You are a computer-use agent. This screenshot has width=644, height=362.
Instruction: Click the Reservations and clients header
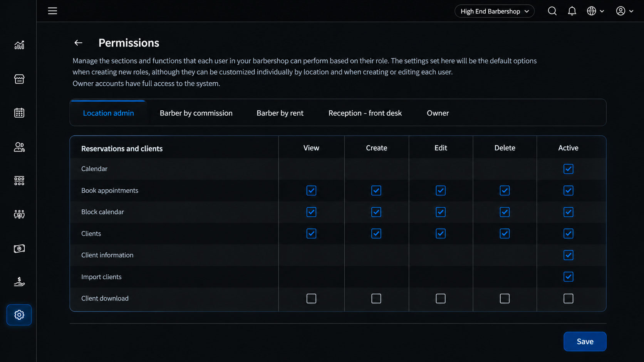tap(122, 148)
